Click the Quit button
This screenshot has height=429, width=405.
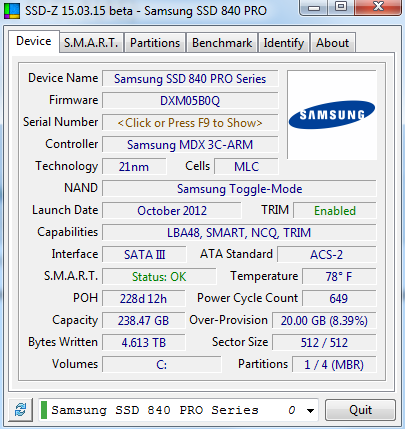360,410
